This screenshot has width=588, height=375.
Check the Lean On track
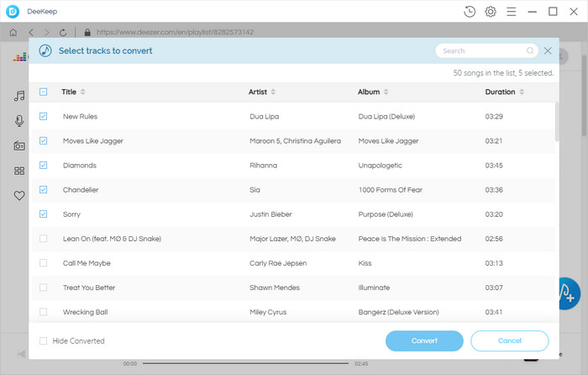click(x=43, y=238)
